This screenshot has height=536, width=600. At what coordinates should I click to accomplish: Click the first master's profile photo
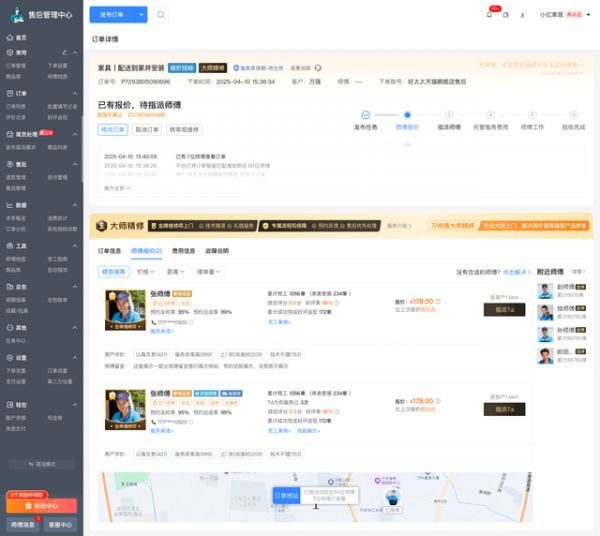(x=125, y=310)
